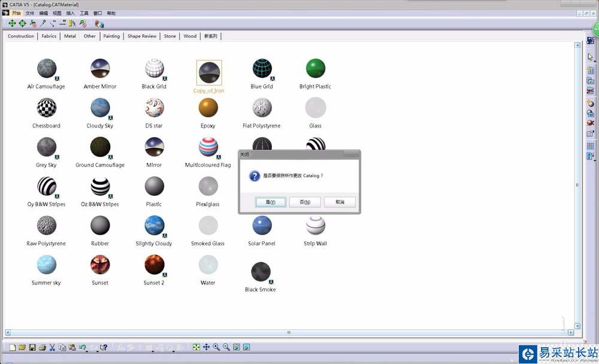Click the Strip Wall label text
Screen dimensions: 599x364
315,243
